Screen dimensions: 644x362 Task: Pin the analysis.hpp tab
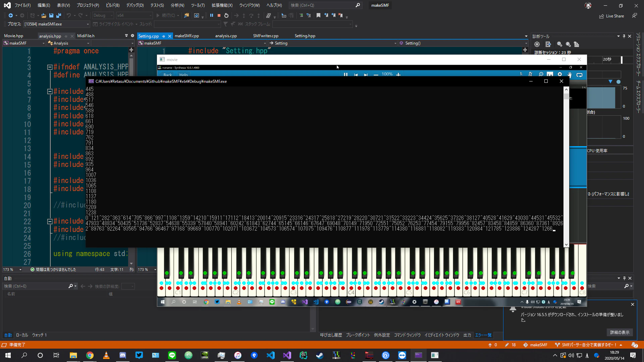coord(66,36)
